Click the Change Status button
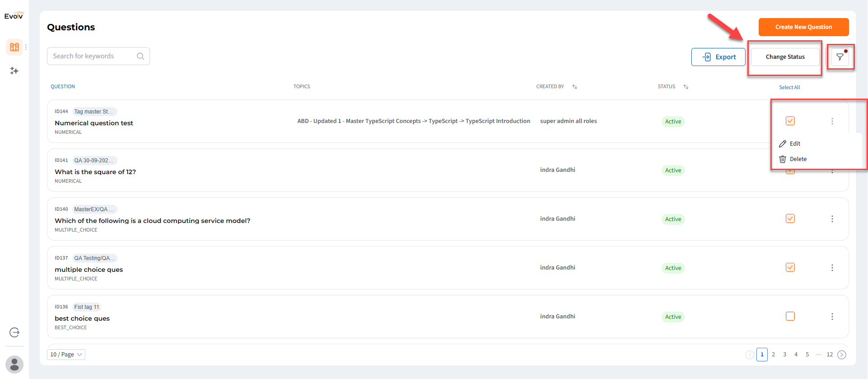Image resolution: width=868 pixels, height=379 pixels. [x=785, y=57]
